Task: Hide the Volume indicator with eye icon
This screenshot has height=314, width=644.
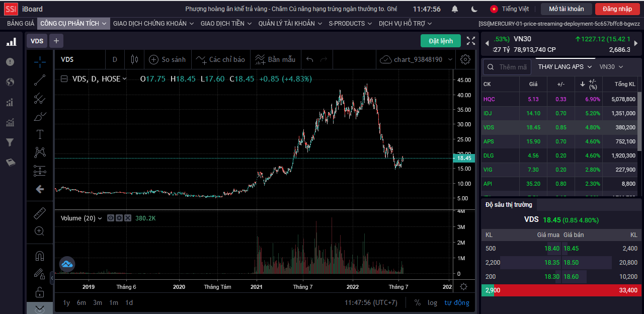Action: pos(112,218)
